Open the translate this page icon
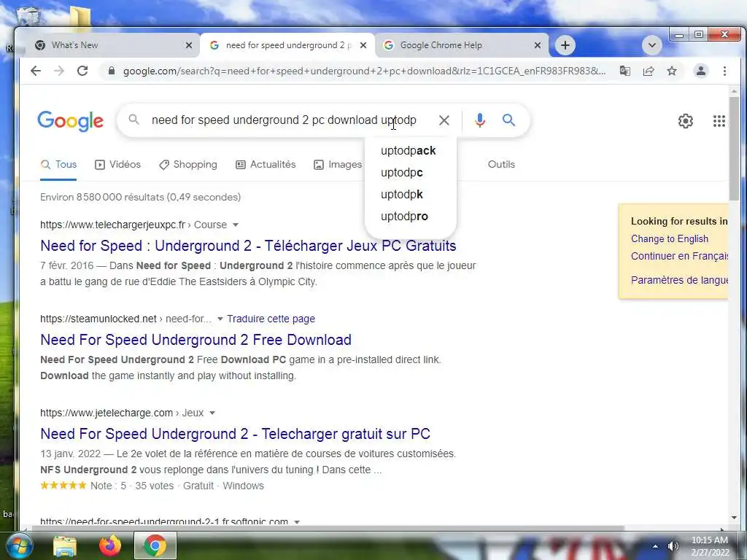The height and width of the screenshot is (560, 747). point(624,71)
